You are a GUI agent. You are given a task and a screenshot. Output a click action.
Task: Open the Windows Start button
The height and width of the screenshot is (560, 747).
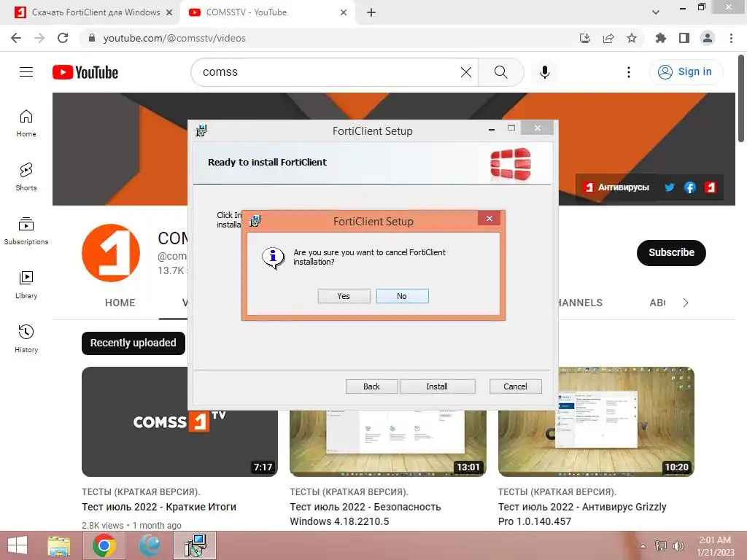click(x=18, y=545)
